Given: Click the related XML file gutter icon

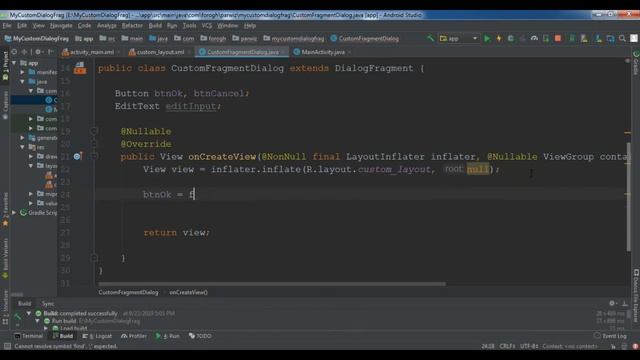Looking at the screenshot, I should point(80,68).
